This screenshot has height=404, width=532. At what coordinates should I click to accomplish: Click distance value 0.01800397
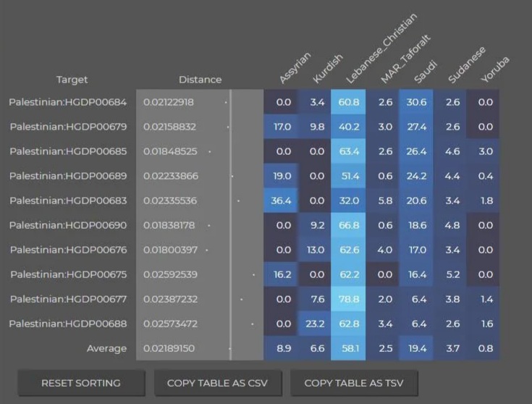170,250
